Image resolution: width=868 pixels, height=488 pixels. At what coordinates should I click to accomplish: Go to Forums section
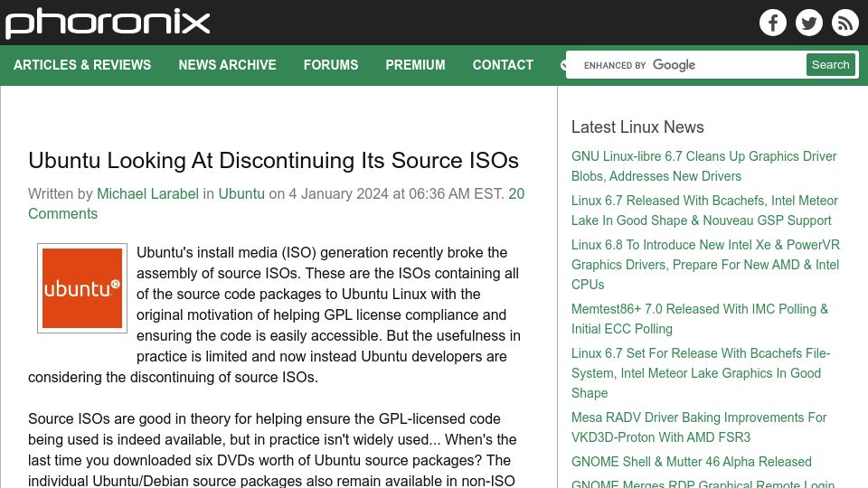[331, 65]
